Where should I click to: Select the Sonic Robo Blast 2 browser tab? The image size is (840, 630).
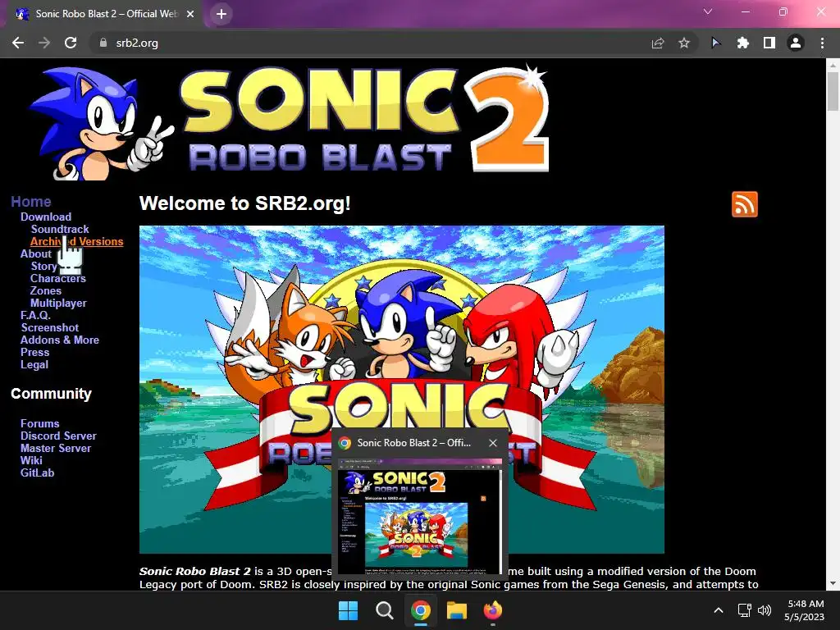click(105, 14)
